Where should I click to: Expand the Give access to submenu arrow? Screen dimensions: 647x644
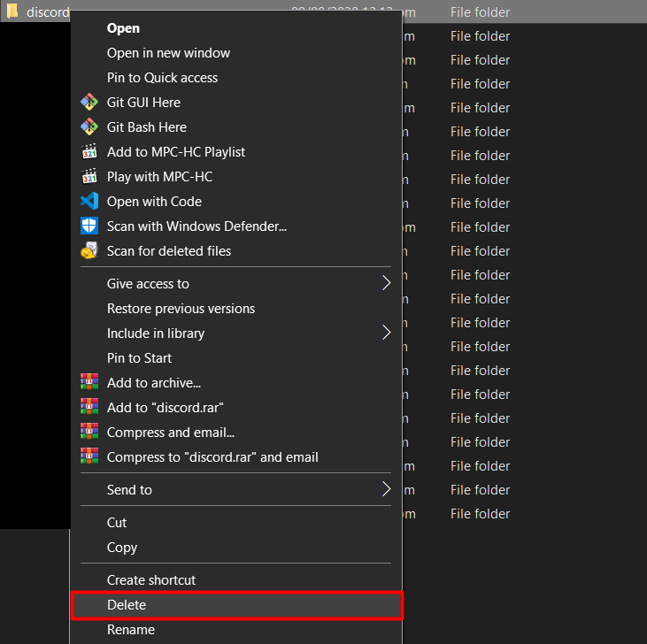(386, 284)
